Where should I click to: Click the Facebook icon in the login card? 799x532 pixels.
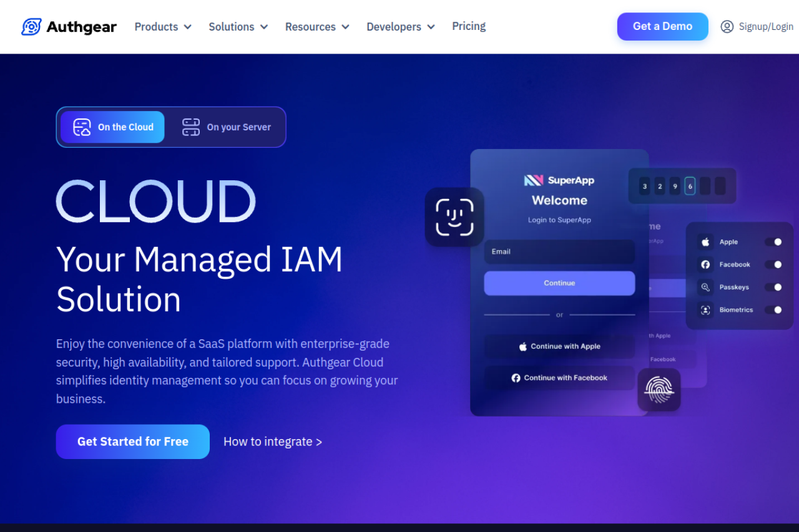pos(514,377)
